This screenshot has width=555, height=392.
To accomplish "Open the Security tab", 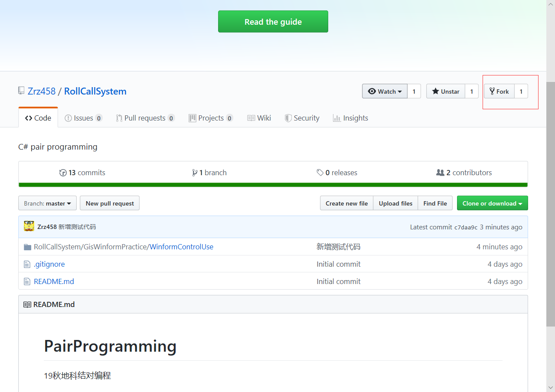I will pyautogui.click(x=302, y=118).
